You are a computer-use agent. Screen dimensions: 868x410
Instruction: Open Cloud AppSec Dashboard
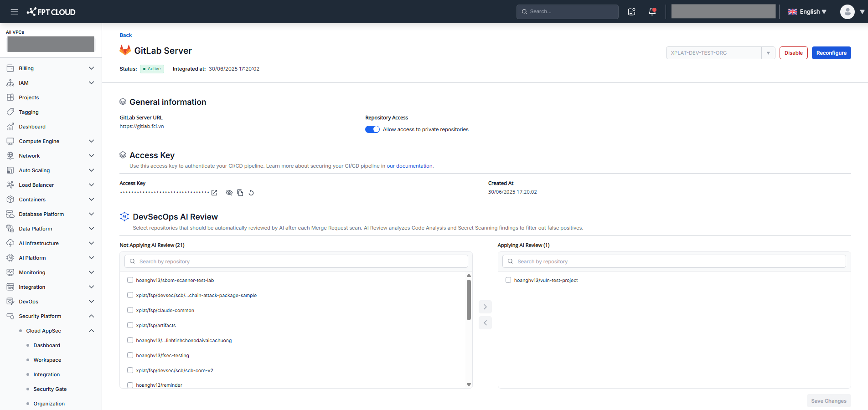tap(46, 345)
